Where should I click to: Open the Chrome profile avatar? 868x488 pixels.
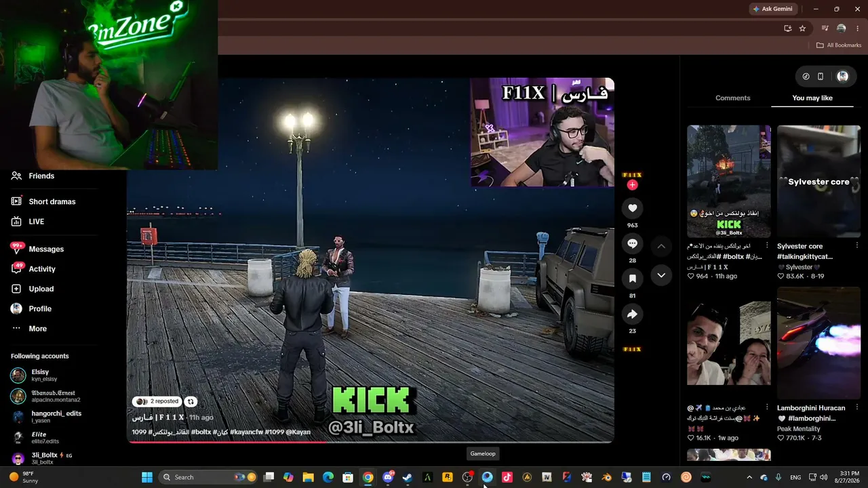(x=842, y=28)
